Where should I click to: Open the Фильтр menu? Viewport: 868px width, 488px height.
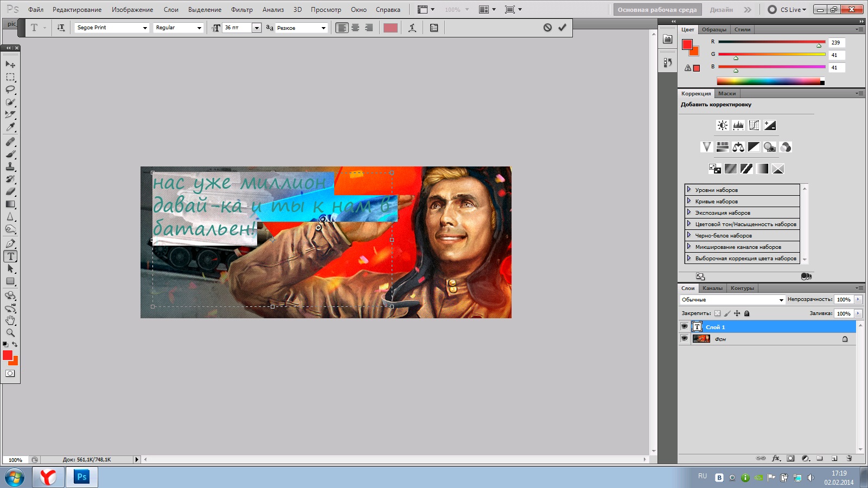241,10
